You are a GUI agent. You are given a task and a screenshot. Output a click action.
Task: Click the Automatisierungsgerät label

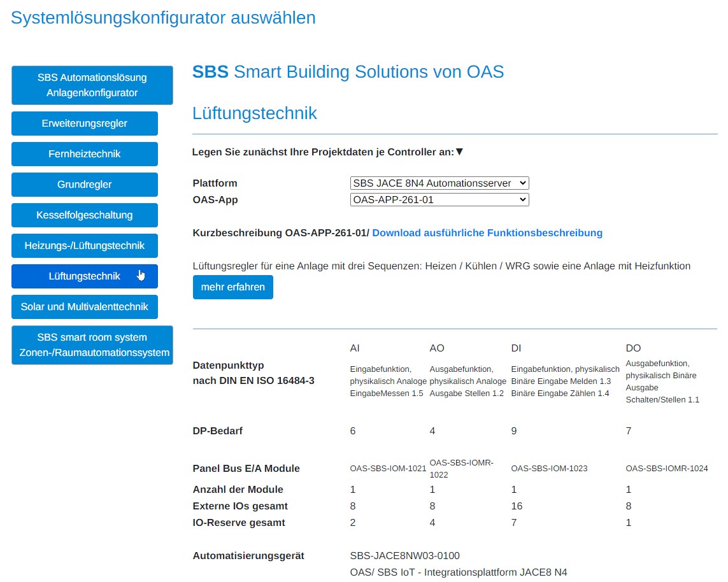[248, 555]
